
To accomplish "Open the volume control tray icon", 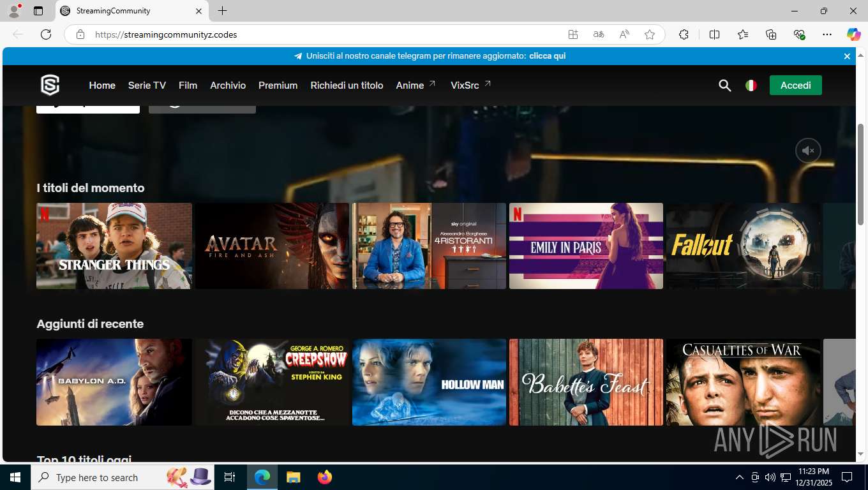I will (770, 477).
